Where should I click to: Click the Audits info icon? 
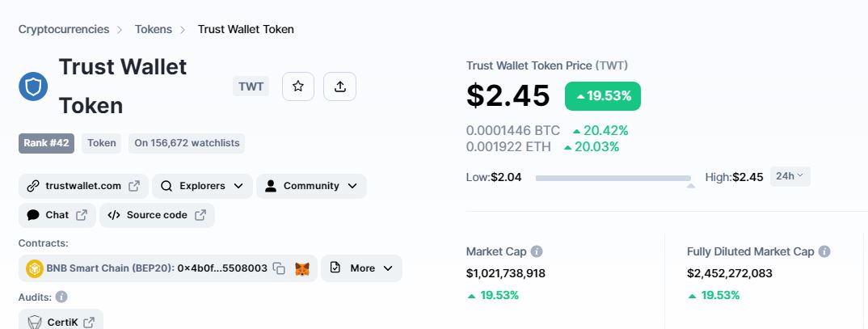coord(61,297)
